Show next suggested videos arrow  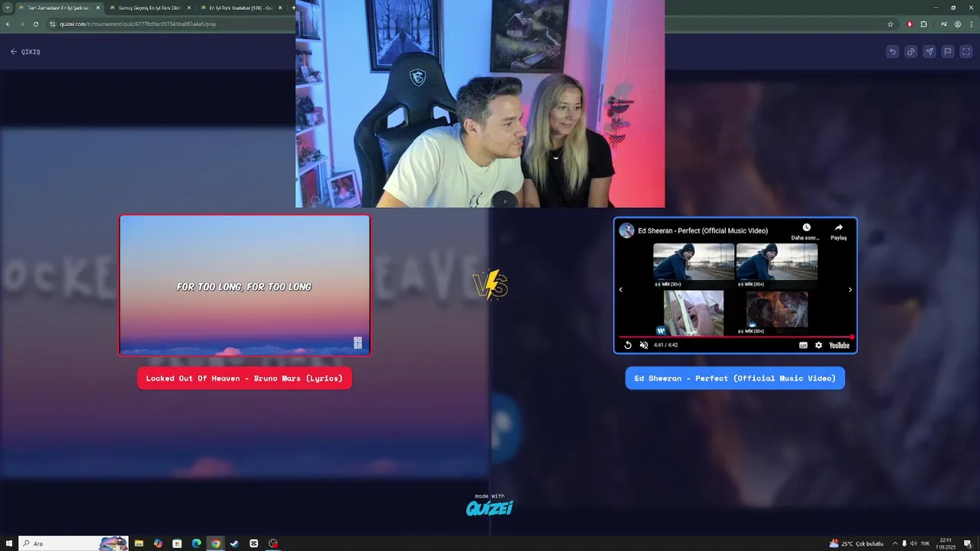point(850,290)
